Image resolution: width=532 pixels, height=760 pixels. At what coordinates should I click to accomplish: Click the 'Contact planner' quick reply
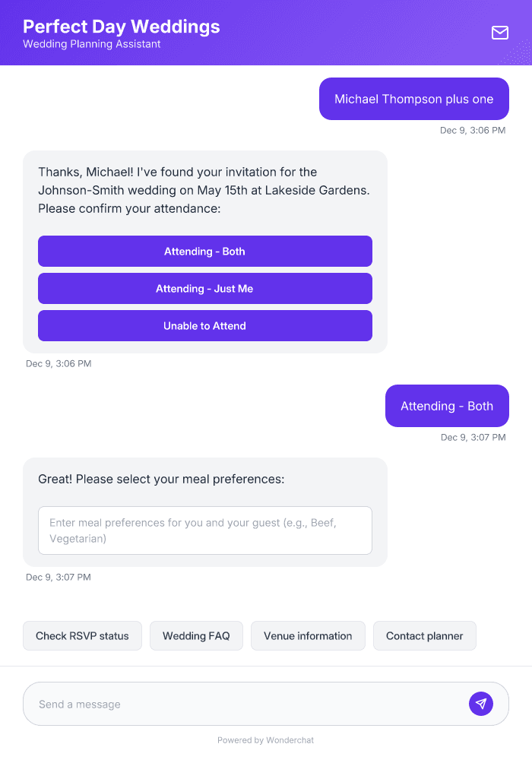[424, 635]
